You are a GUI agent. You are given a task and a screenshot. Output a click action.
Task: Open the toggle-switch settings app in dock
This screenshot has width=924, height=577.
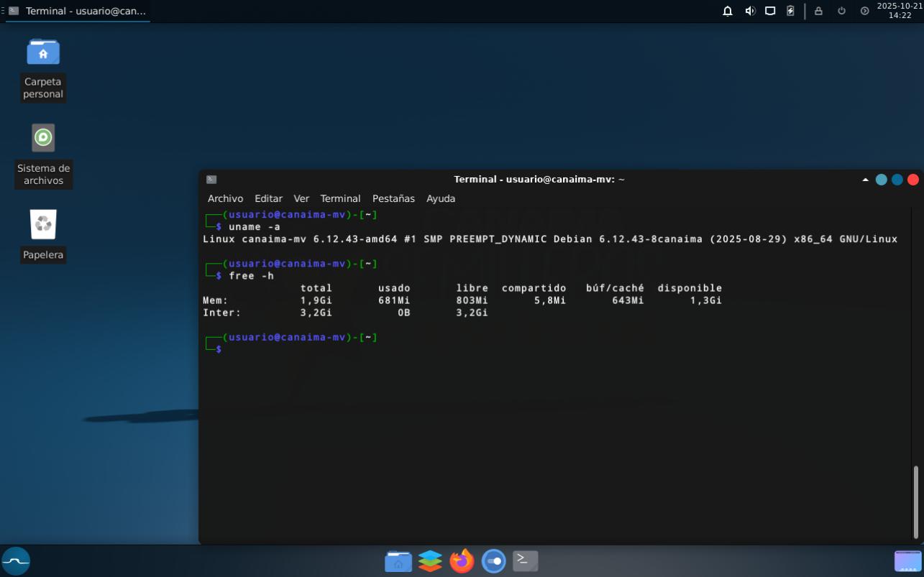(x=493, y=560)
